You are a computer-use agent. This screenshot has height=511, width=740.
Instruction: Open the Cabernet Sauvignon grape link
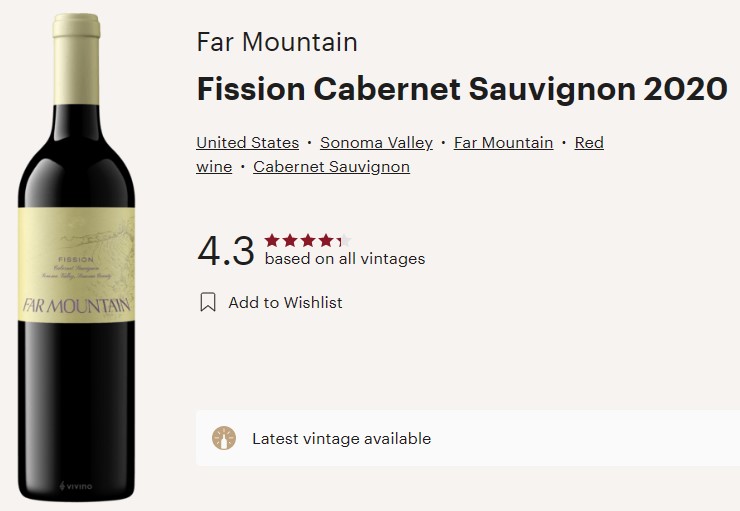coord(331,167)
